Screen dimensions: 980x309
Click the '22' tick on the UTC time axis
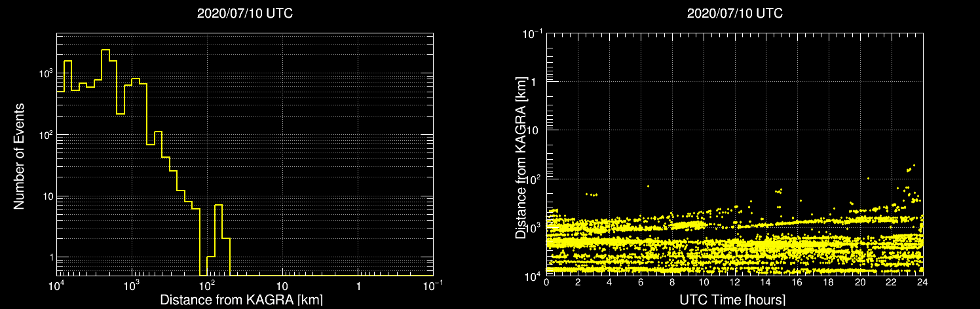(891, 282)
